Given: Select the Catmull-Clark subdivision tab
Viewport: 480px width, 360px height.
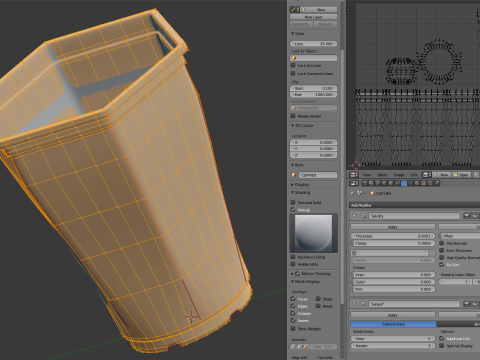Looking at the screenshot, I should tap(393, 324).
